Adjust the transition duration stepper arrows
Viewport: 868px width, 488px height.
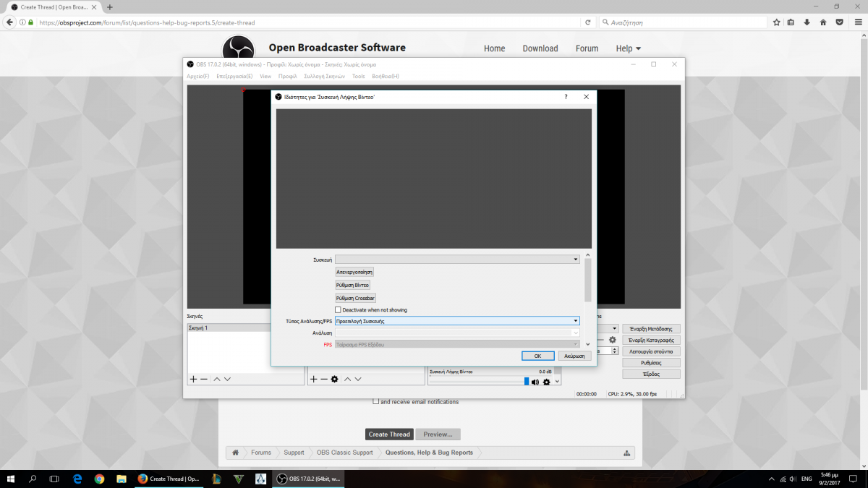click(615, 351)
